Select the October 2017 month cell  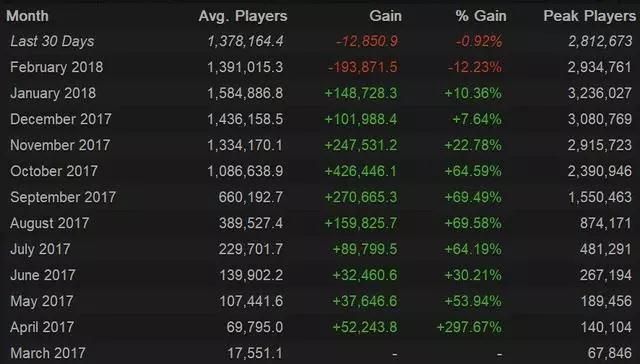tap(54, 171)
